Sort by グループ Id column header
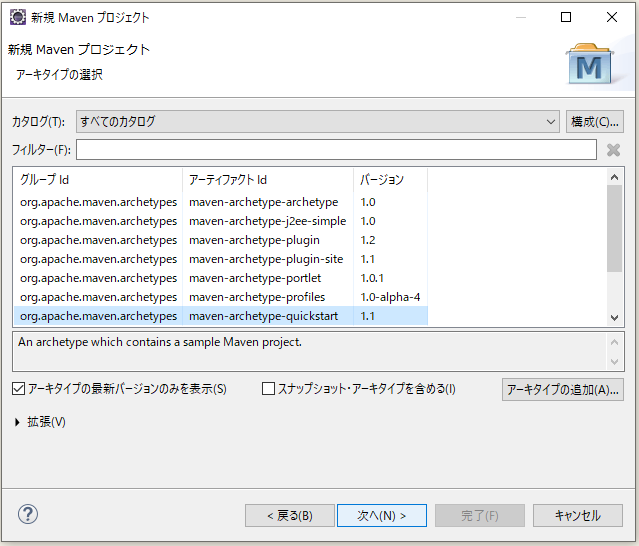The image size is (639, 546). pyautogui.click(x=98, y=180)
